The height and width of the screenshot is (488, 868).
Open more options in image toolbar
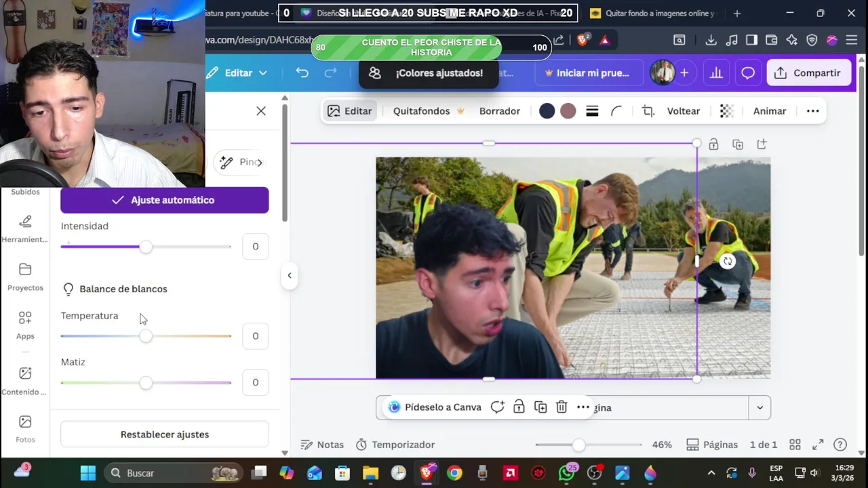coord(812,111)
